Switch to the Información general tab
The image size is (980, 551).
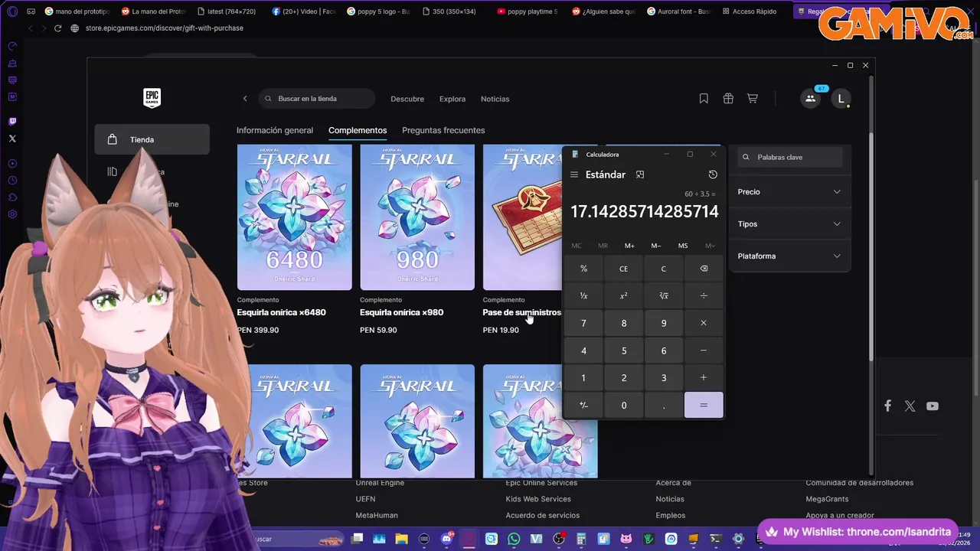[275, 130]
